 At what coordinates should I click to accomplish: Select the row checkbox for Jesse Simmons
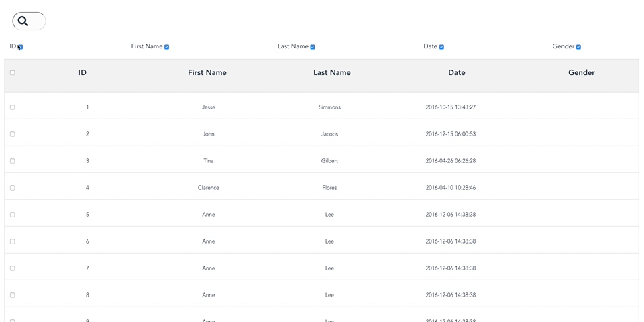(x=12, y=107)
